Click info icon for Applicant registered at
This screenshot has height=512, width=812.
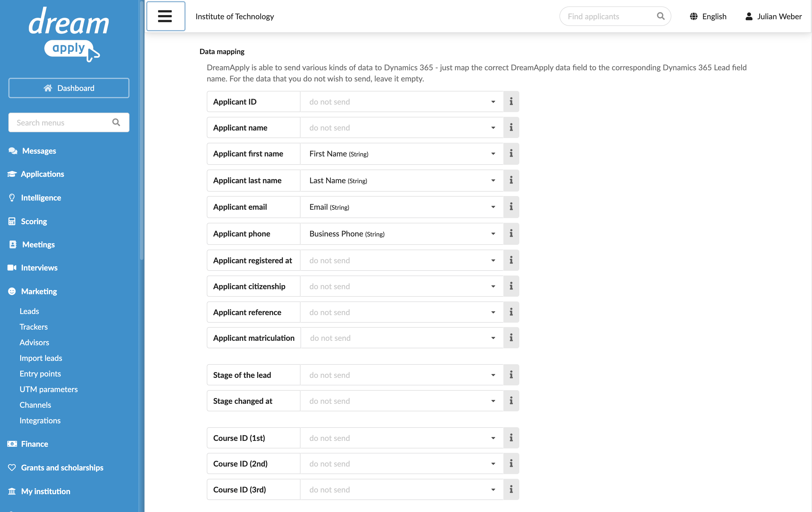pyautogui.click(x=511, y=260)
